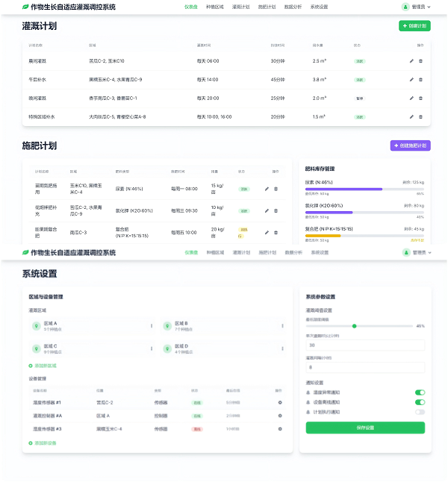
Task: Open settings gear for 湿度传感器 #1
Action: (280, 402)
